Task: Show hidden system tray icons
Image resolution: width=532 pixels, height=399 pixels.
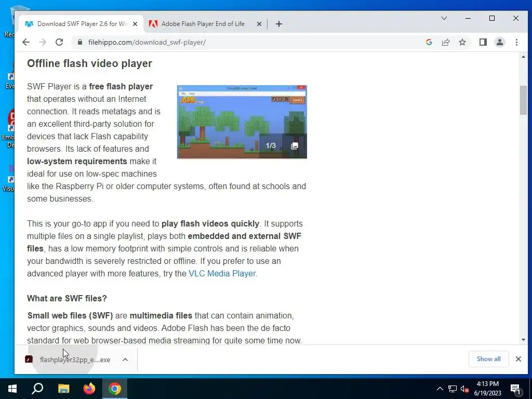Action: [x=440, y=389]
